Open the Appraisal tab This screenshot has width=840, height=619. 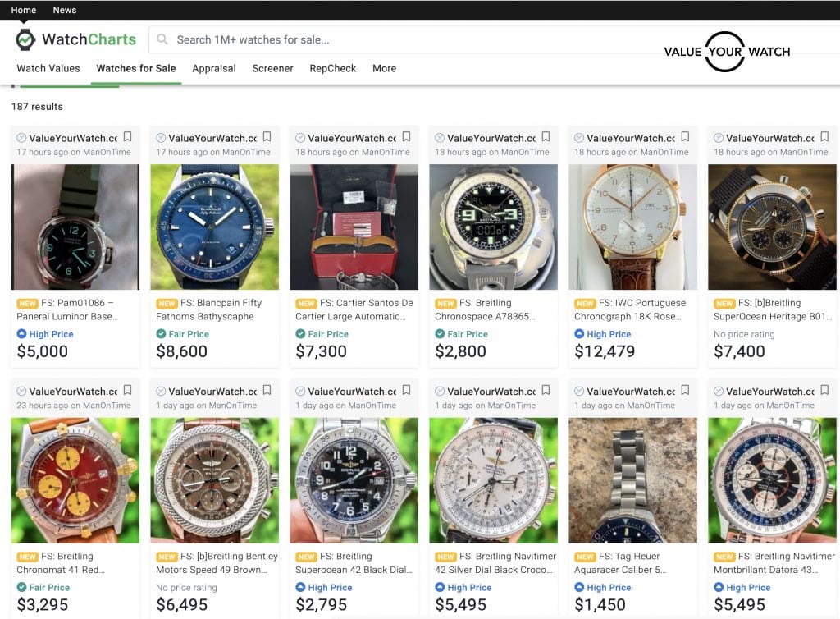coord(214,68)
